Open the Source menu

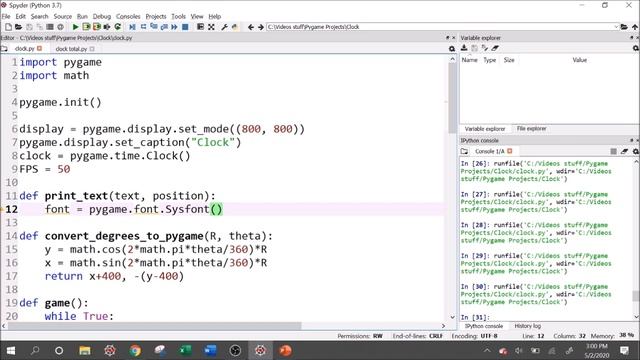[63, 16]
